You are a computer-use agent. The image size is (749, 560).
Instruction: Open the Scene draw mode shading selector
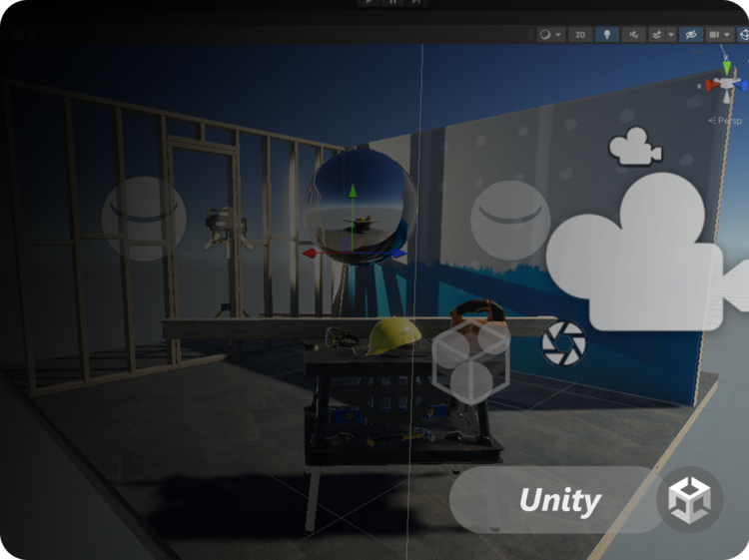pyautogui.click(x=545, y=34)
